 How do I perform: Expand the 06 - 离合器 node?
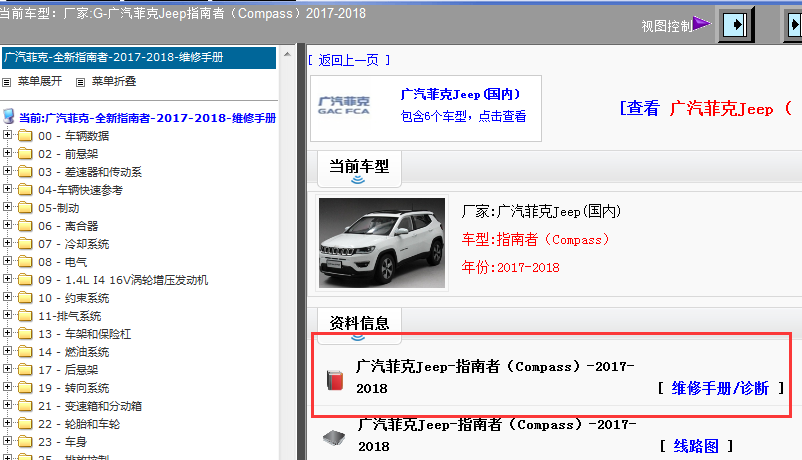pyautogui.click(x=7, y=225)
